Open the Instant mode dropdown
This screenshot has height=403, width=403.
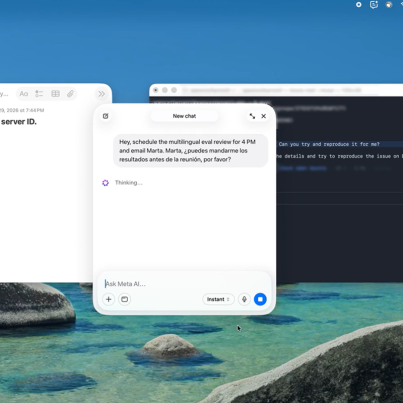(x=218, y=299)
